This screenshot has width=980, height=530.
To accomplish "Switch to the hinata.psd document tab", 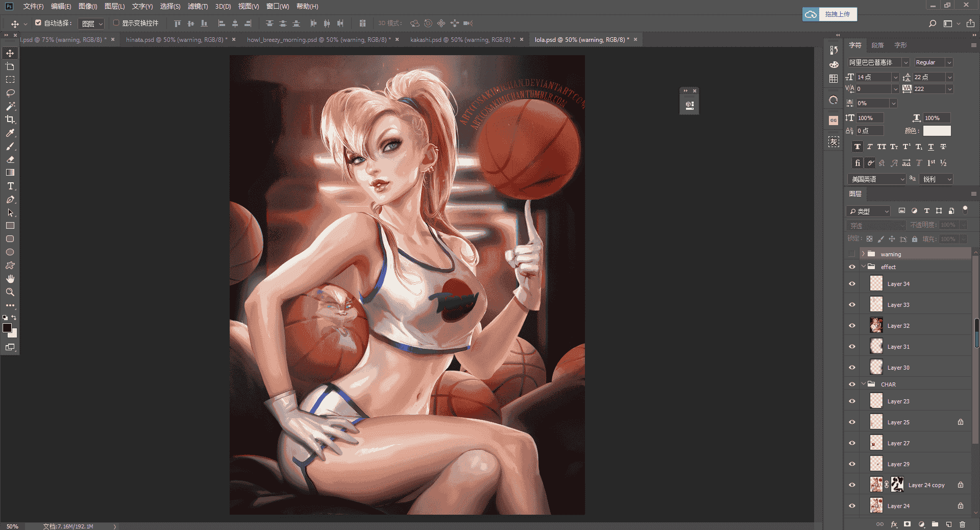I will 176,39.
